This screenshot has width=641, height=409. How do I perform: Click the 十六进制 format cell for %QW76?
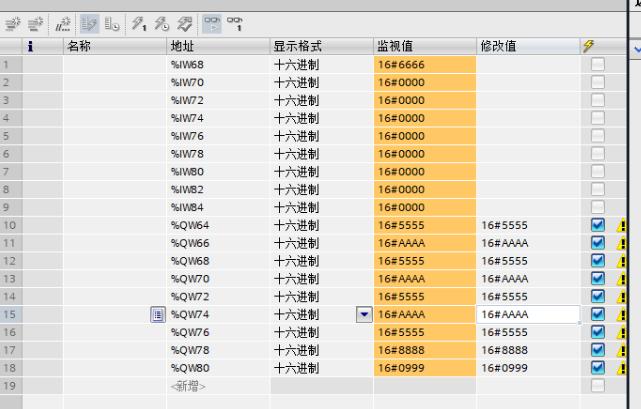point(322,333)
